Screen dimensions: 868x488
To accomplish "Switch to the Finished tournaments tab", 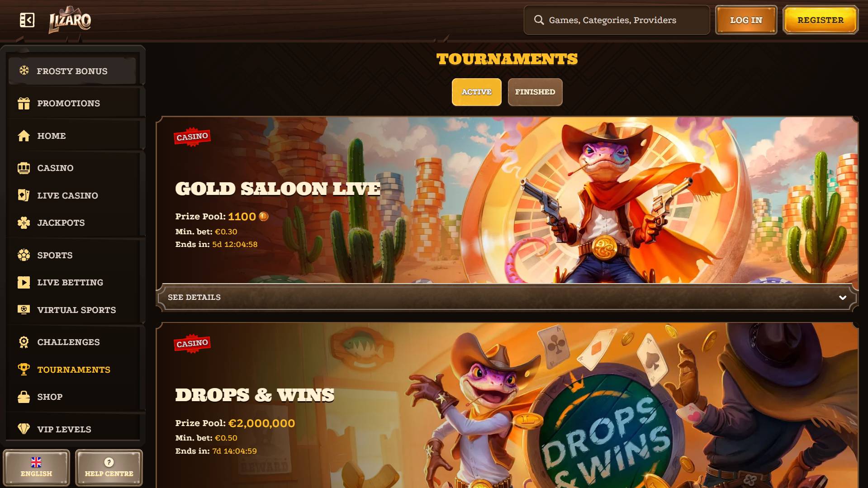I will point(535,92).
